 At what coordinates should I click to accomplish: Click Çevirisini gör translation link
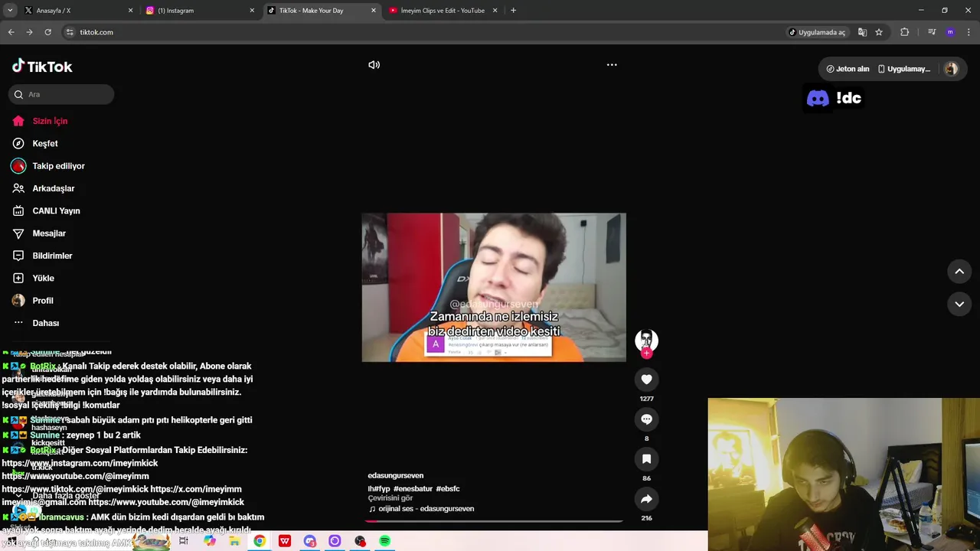click(390, 498)
